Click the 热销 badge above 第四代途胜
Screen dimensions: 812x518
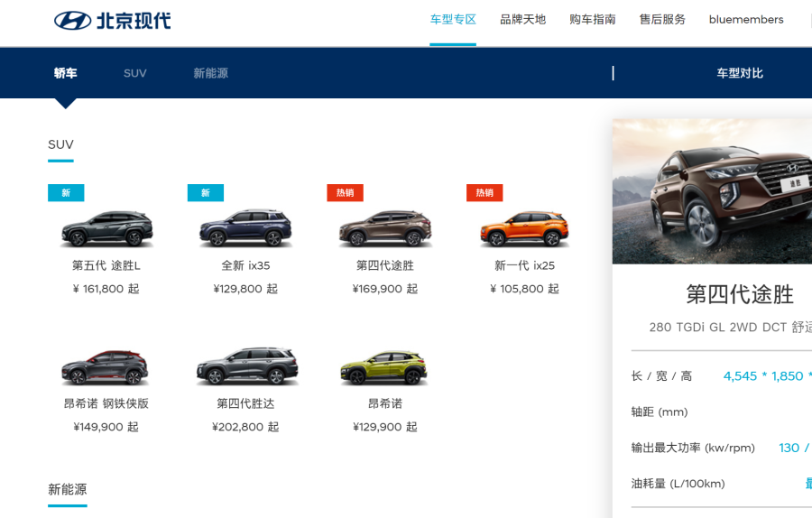coord(345,193)
